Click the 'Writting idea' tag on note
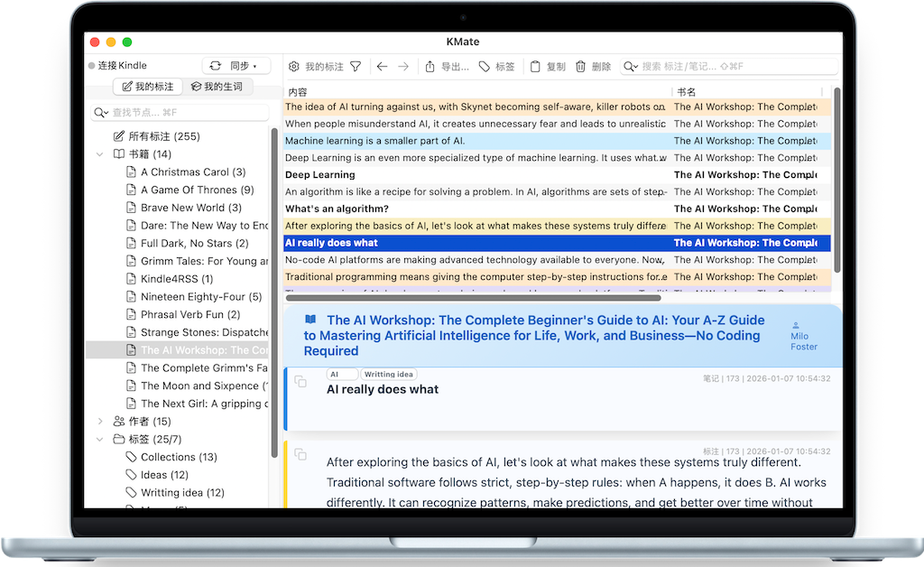This screenshot has height=567, width=924. click(x=388, y=375)
